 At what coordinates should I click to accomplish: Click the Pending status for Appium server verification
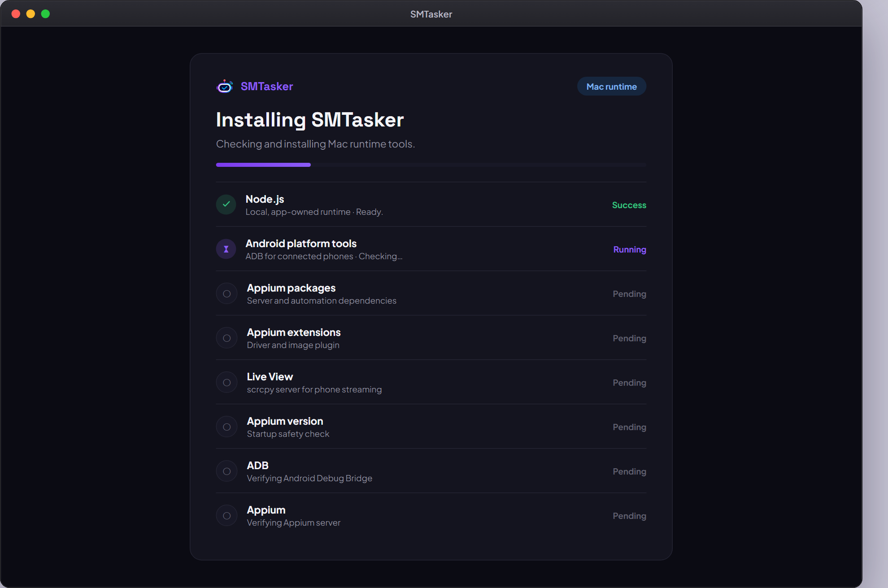coord(630,516)
